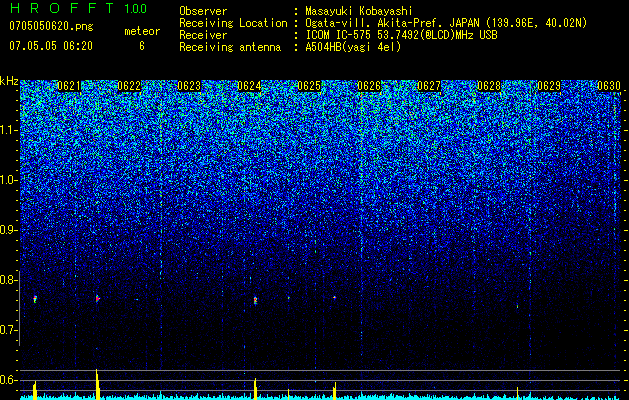This screenshot has height=400, width=629.
Task: Click the 0623 time marker
Action: click(x=189, y=86)
